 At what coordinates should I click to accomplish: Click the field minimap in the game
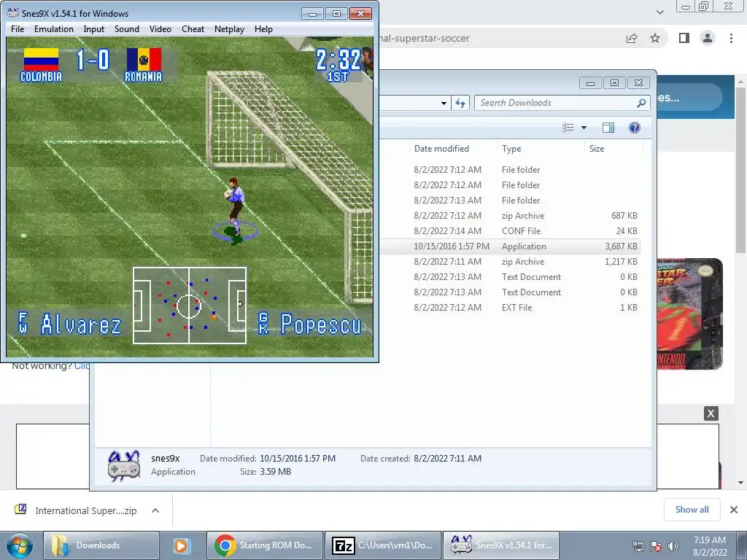coord(190,306)
